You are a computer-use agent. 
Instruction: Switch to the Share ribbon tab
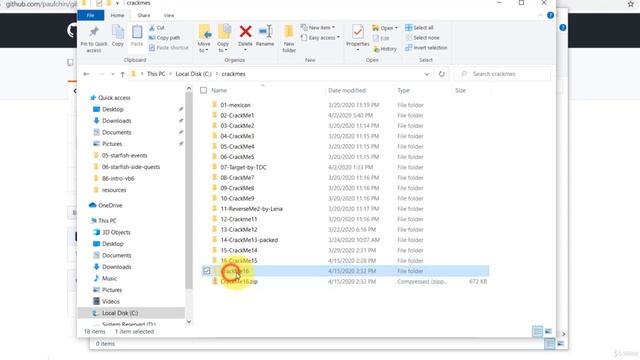click(x=144, y=16)
